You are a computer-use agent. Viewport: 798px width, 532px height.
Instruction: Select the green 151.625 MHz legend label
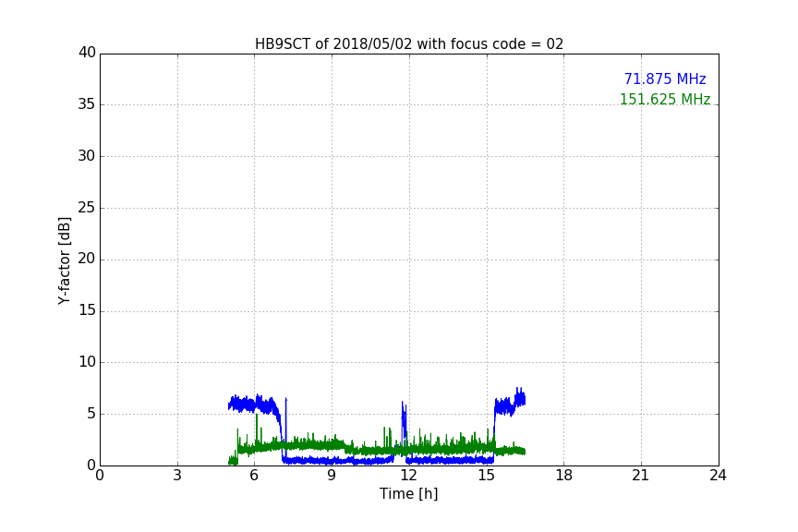click(665, 99)
